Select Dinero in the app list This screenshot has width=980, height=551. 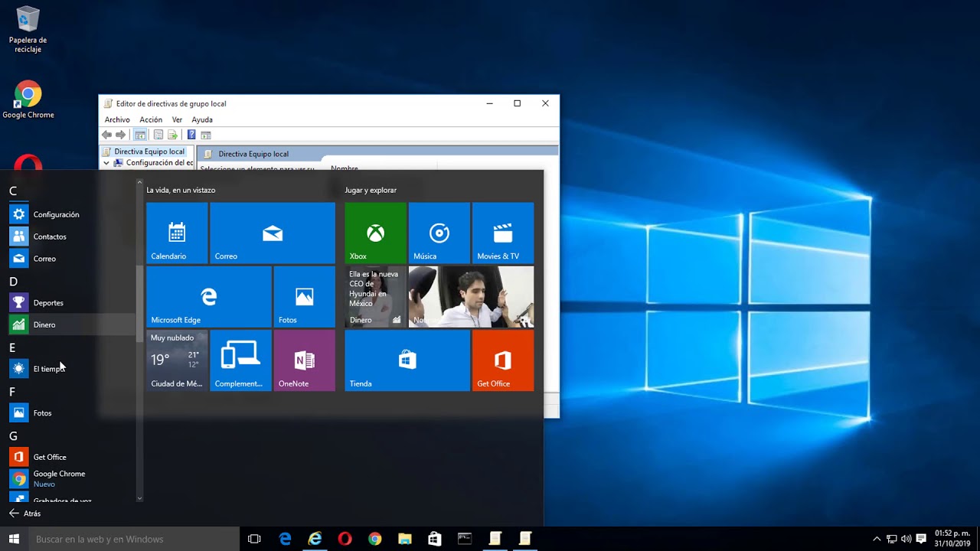click(x=72, y=324)
